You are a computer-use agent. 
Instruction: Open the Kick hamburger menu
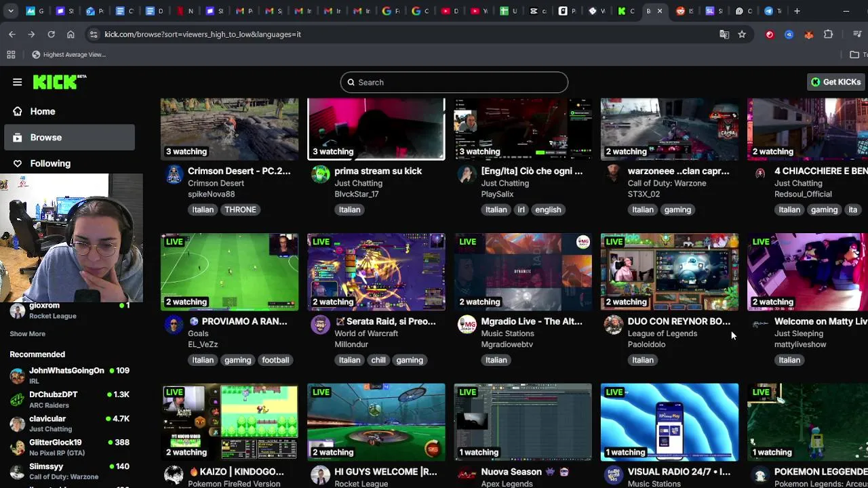[17, 82]
